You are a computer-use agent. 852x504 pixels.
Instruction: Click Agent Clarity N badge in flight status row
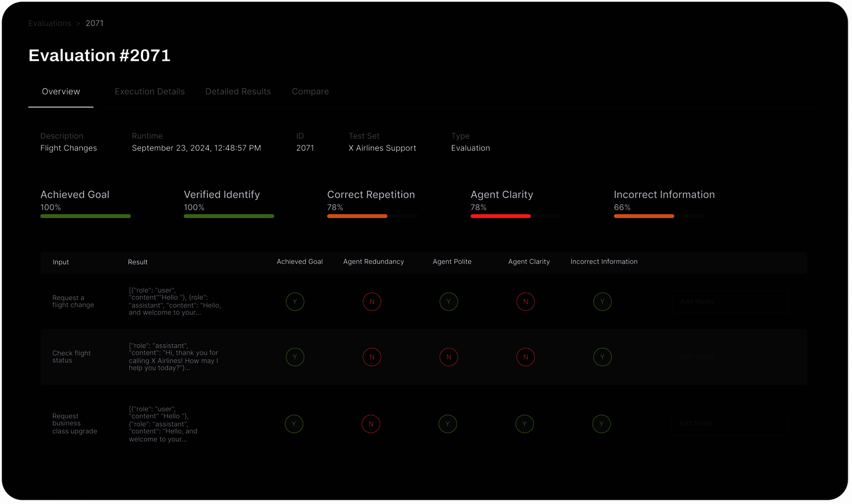tap(525, 357)
